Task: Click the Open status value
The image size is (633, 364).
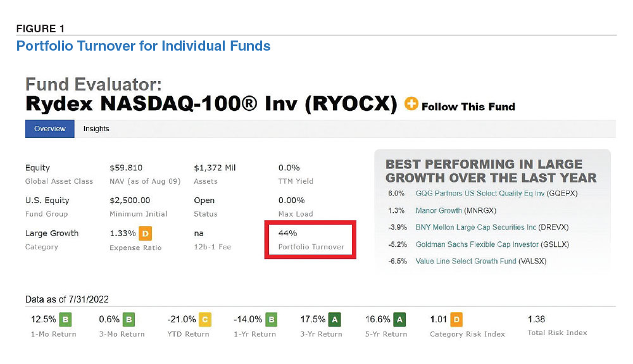Action: coord(204,201)
